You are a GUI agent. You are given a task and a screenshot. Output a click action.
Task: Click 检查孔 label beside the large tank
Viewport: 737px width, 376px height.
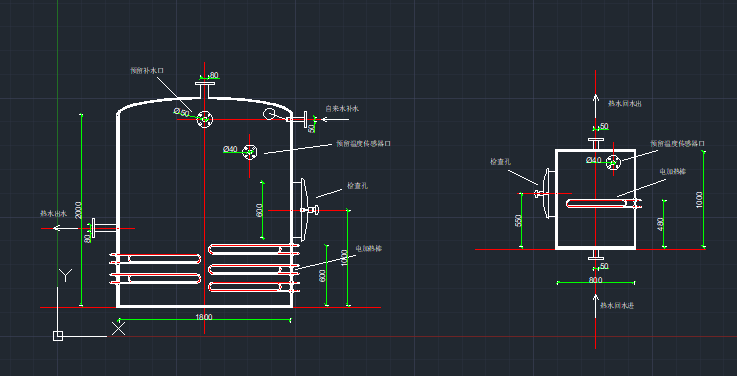(x=357, y=186)
